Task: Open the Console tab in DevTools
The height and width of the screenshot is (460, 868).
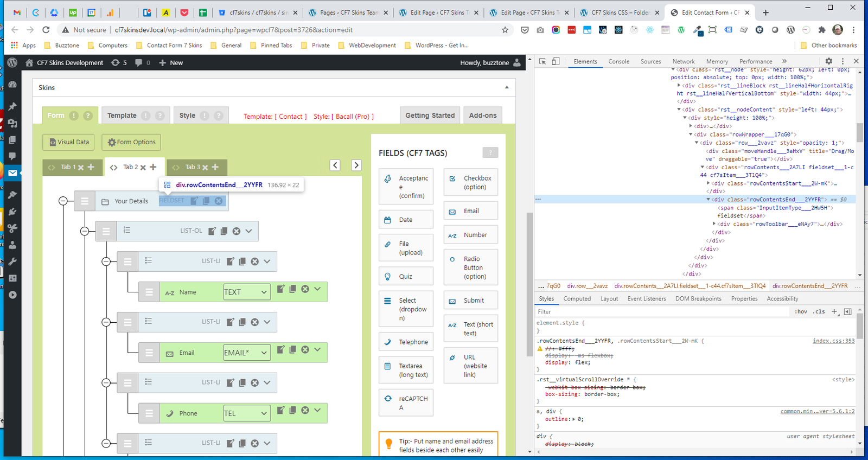Action: [618, 61]
